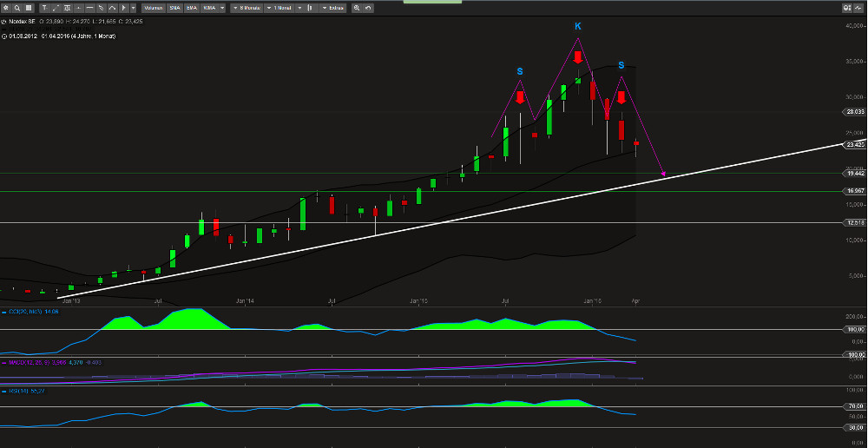868x448 pixels.
Task: Toggle the WMA moving average
Action: click(x=208, y=8)
